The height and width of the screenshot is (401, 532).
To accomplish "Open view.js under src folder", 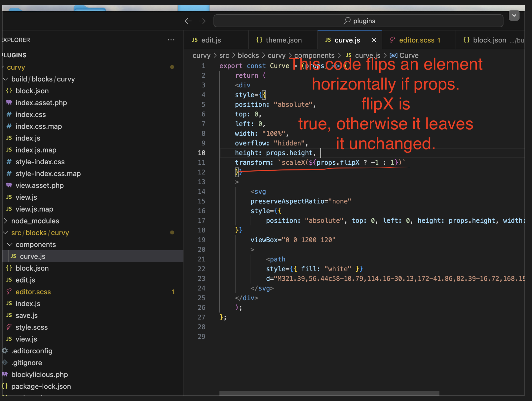I will point(93,339).
